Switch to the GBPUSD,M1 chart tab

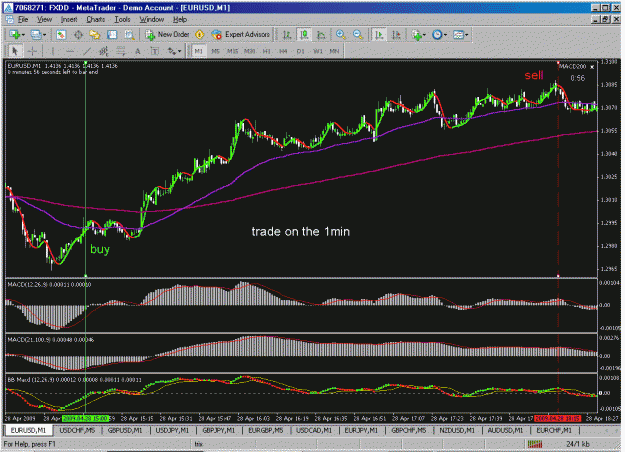(125, 430)
